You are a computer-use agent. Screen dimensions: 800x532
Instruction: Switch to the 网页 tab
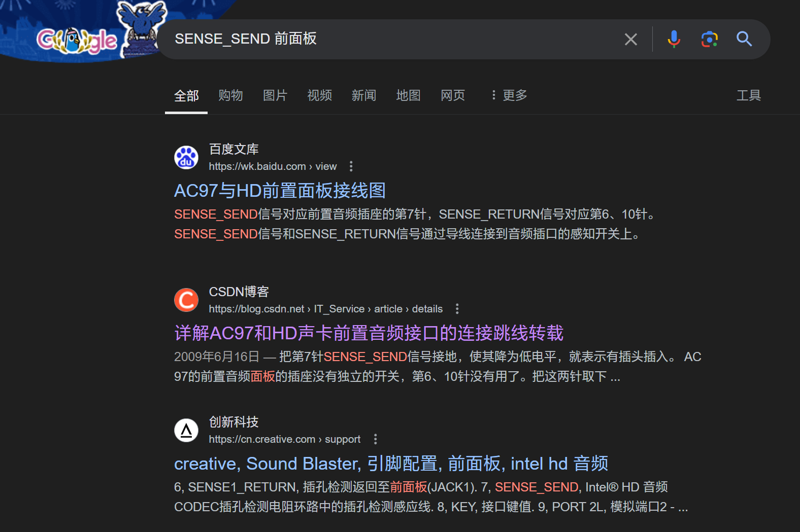tap(453, 95)
